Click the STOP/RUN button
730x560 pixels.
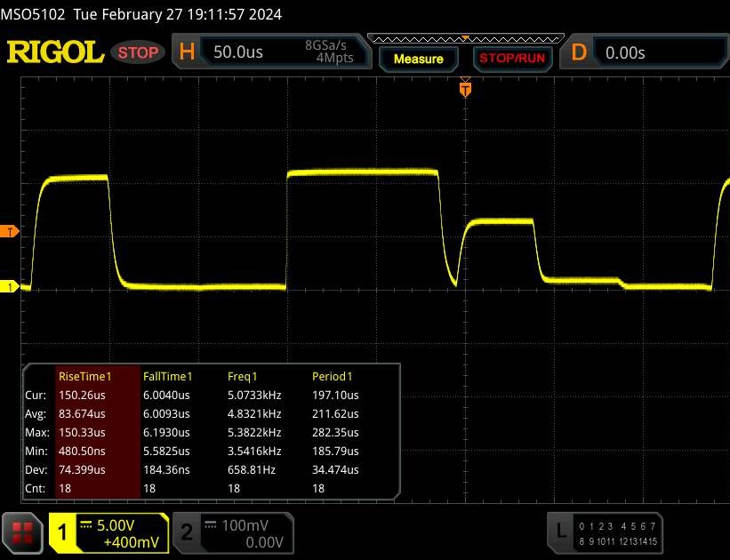[512, 59]
